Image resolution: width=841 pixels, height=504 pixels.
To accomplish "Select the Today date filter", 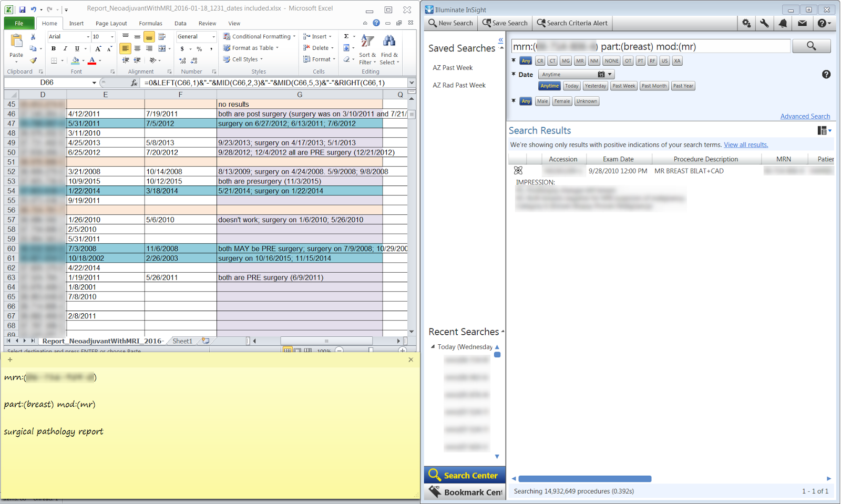I will click(572, 86).
